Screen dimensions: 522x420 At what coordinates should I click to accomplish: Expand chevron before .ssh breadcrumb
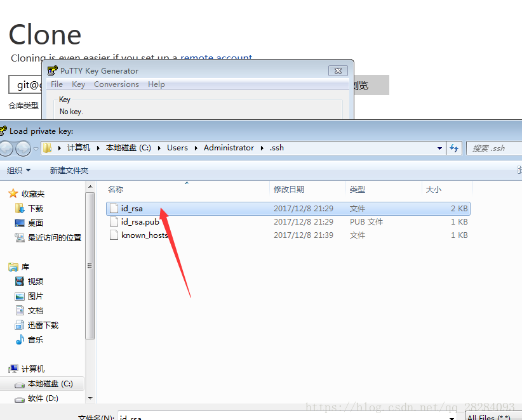coord(262,148)
